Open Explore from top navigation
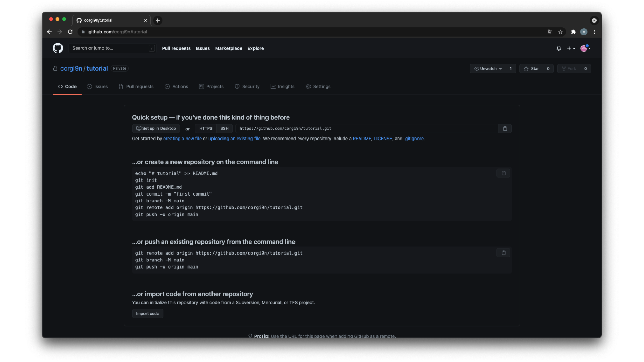This screenshot has height=362, width=644. (256, 48)
